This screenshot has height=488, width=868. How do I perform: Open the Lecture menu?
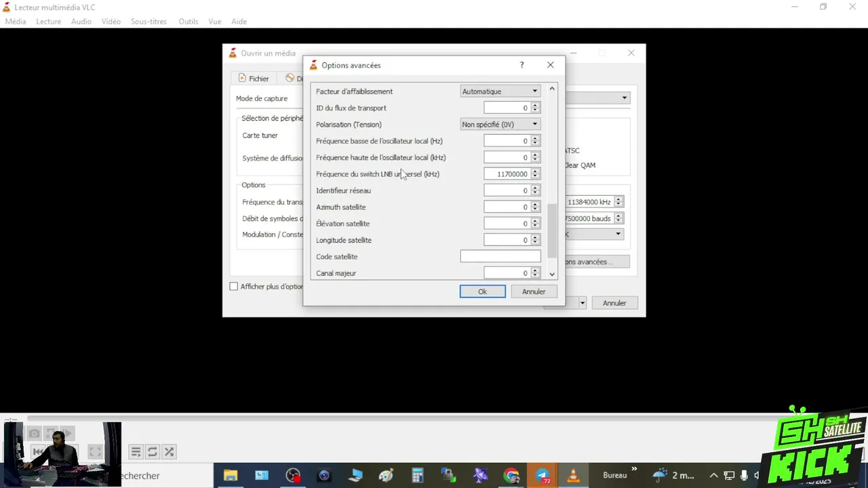point(49,22)
